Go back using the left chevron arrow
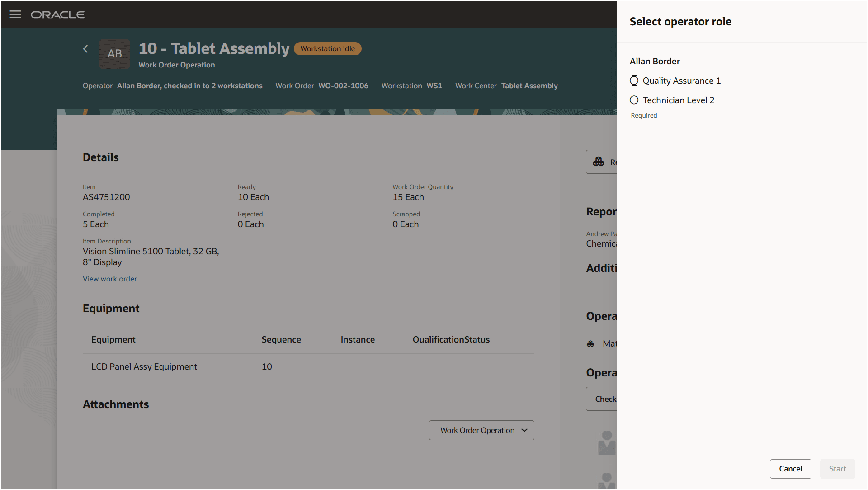The height and width of the screenshot is (490, 868). [x=85, y=49]
